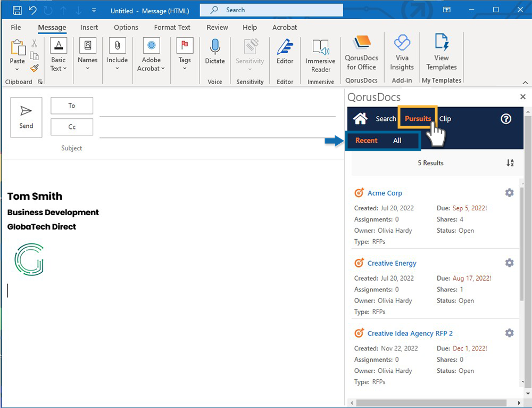Image resolution: width=532 pixels, height=408 pixels.
Task: Open Ribbon Display Options in title bar
Action: 446,10
